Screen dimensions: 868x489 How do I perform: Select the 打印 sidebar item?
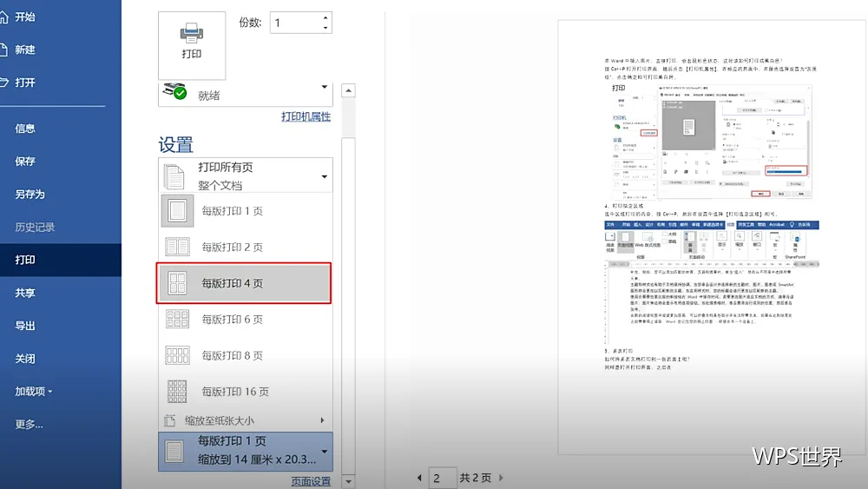click(61, 260)
